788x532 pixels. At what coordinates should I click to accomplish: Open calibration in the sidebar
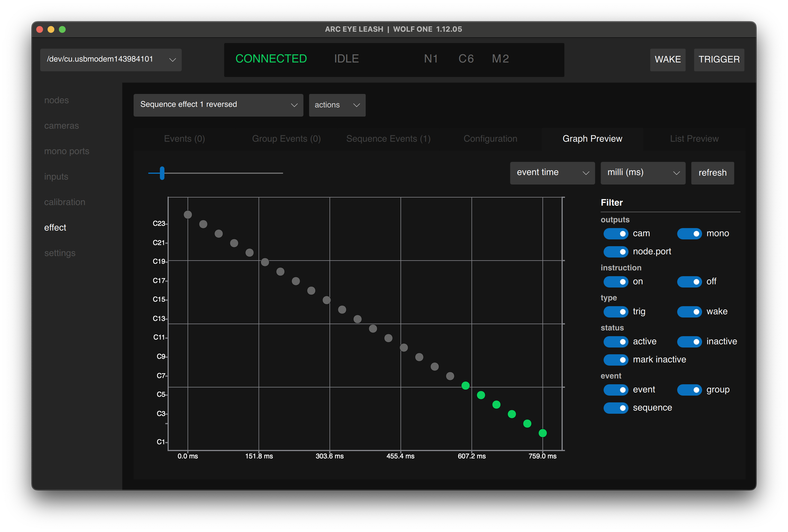(65, 202)
